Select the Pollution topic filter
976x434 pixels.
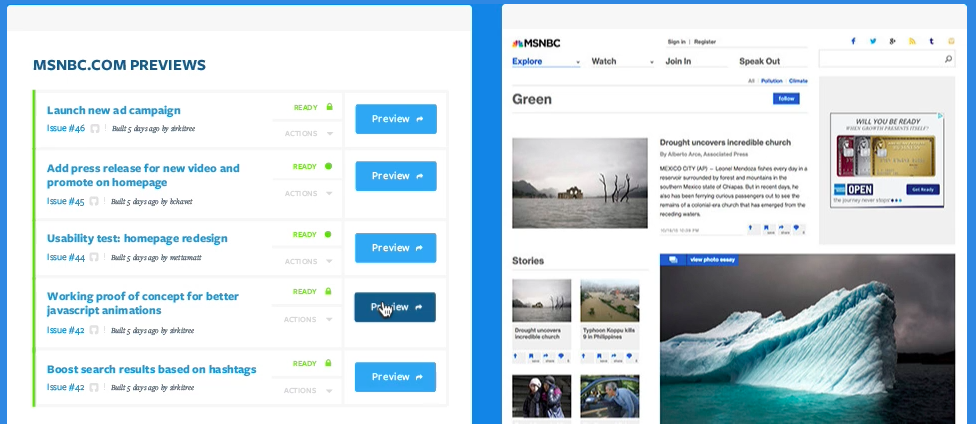pyautogui.click(x=772, y=81)
